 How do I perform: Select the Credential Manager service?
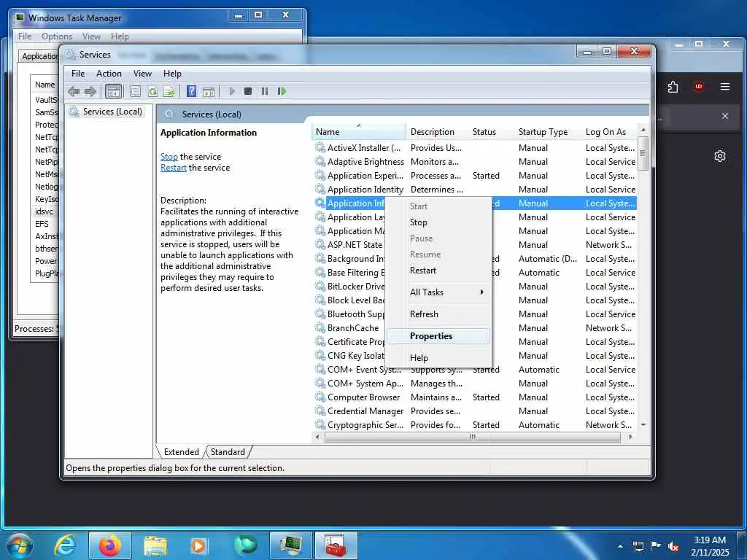pyautogui.click(x=475, y=411)
